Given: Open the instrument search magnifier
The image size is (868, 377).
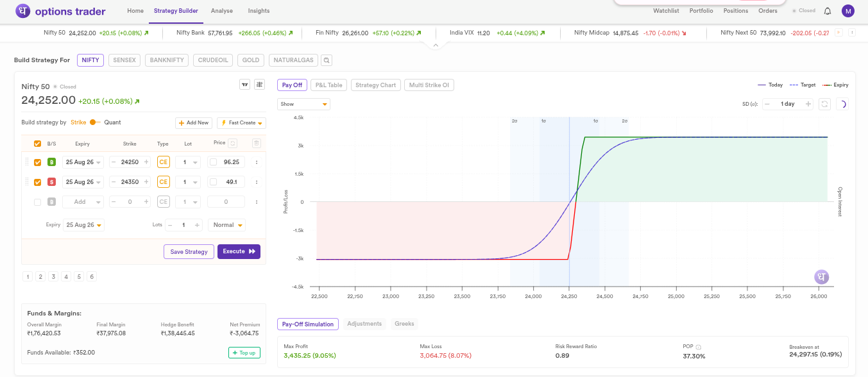Looking at the screenshot, I should click(327, 60).
